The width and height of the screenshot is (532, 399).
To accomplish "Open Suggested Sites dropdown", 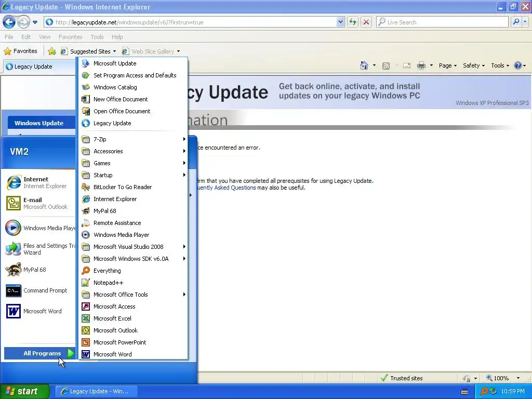I will click(x=89, y=51).
